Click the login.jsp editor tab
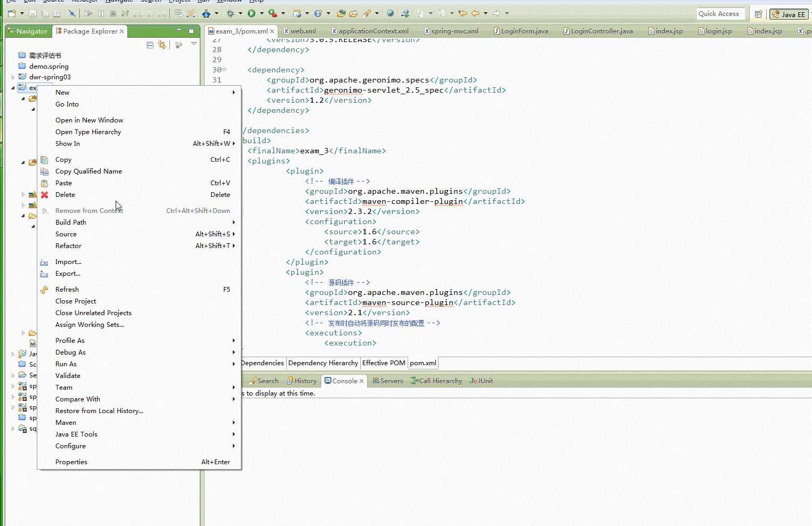This screenshot has height=526, width=812. coord(715,31)
